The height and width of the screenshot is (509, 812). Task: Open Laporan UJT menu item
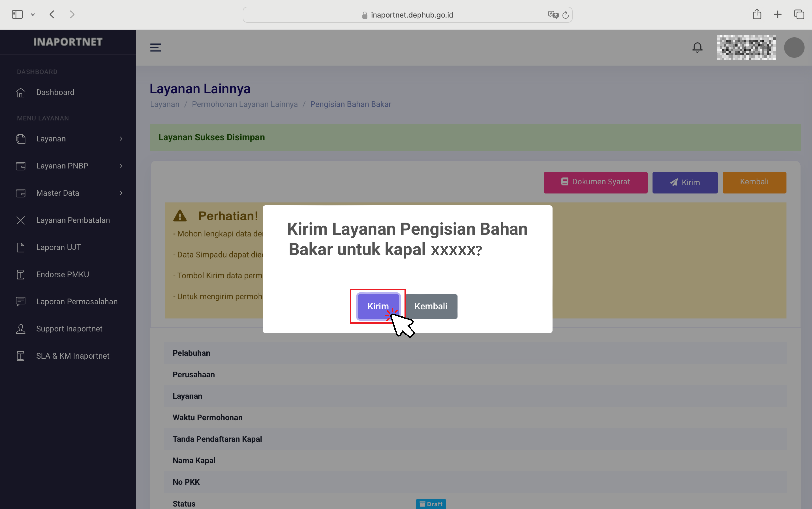tap(58, 247)
